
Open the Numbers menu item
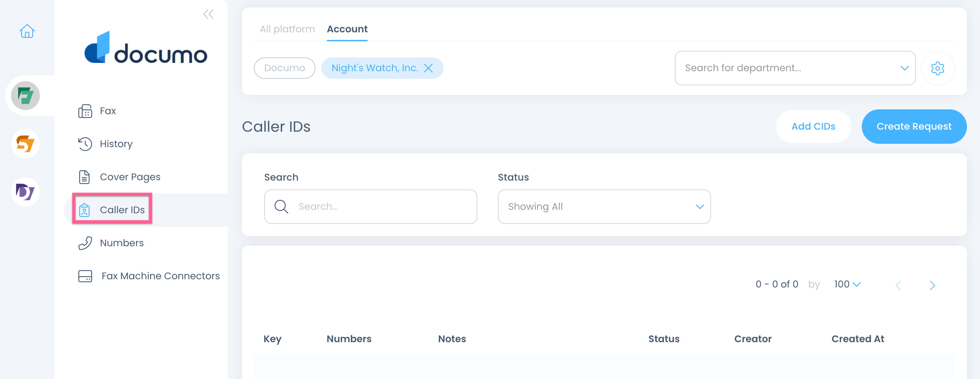click(122, 243)
